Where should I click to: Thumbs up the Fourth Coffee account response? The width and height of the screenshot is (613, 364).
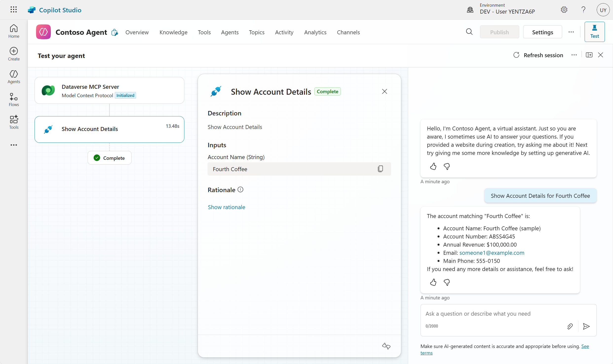point(433,282)
